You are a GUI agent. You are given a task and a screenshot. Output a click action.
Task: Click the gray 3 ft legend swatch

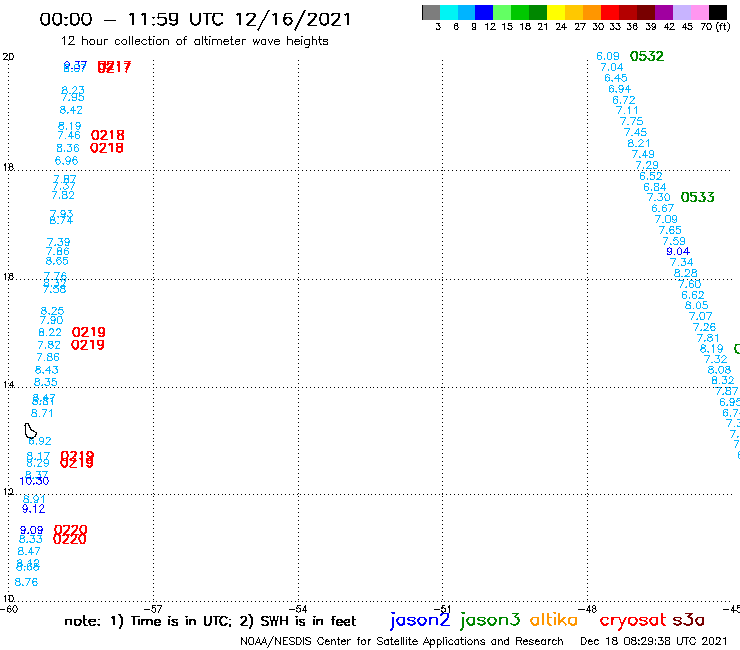pyautogui.click(x=431, y=12)
